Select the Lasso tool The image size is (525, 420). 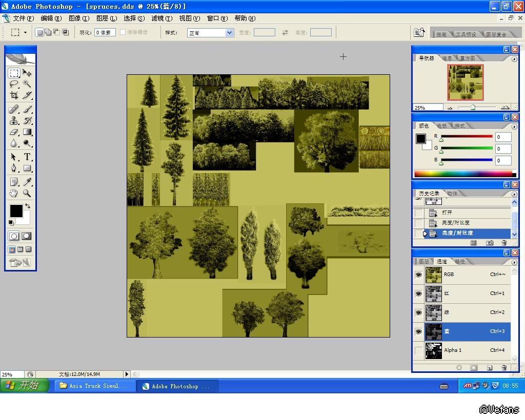pos(14,84)
